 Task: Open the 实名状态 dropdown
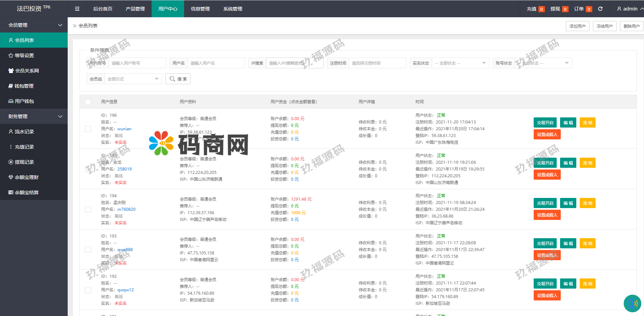460,63
